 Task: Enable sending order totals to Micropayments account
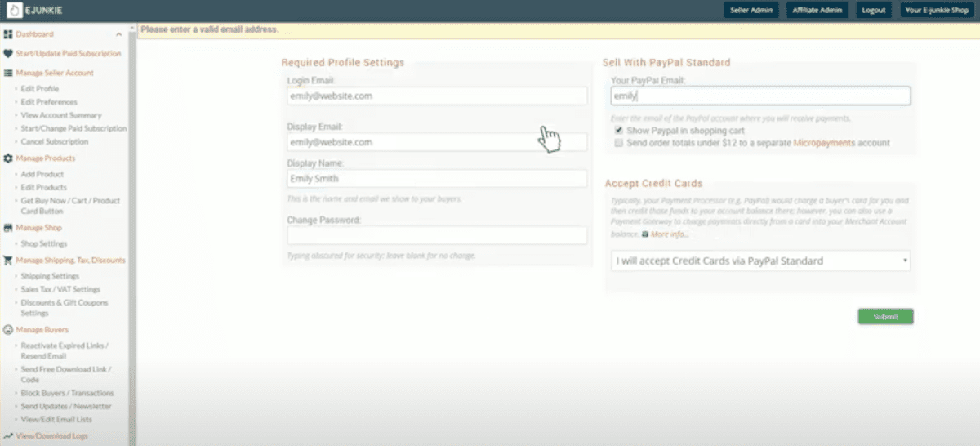619,143
